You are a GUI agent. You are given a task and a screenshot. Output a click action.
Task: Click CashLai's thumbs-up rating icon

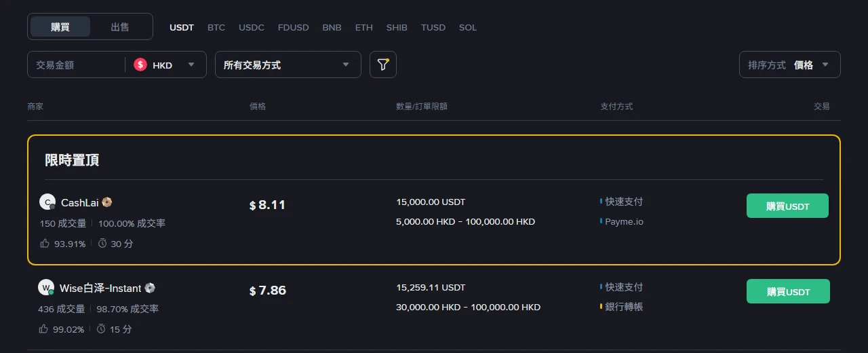(x=45, y=243)
